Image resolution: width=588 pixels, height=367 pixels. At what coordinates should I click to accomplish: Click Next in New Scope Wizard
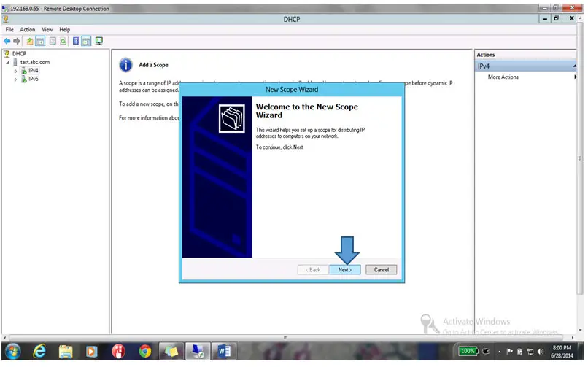[x=345, y=269]
